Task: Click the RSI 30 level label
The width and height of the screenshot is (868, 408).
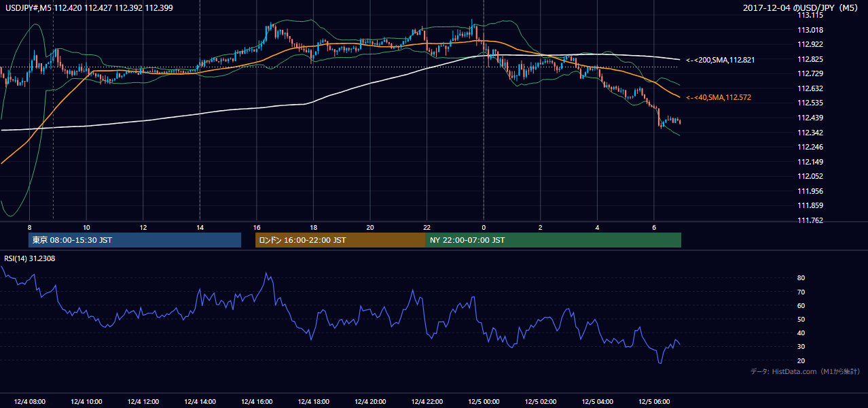Action: click(x=801, y=347)
